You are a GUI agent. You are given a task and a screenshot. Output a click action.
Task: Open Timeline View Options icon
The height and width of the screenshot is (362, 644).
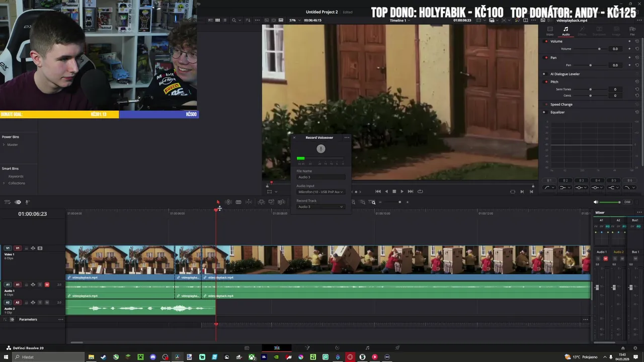7,202
